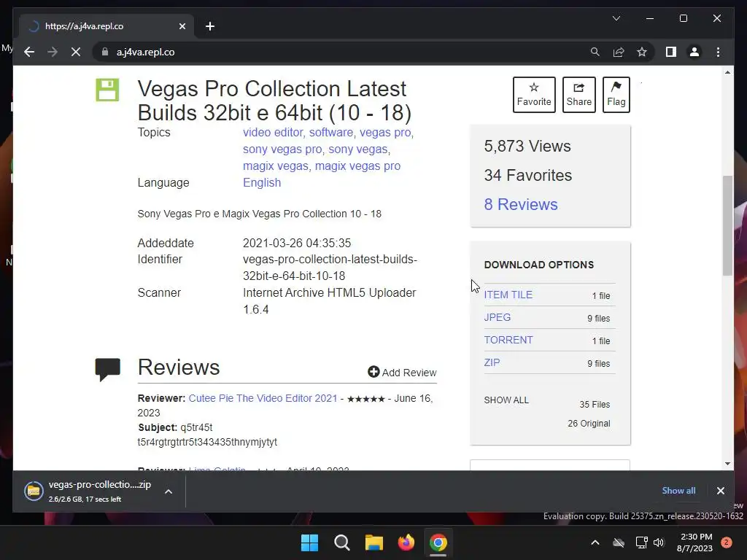Click the '35 Files' count text
This screenshot has width=747, height=560.
[595, 404]
